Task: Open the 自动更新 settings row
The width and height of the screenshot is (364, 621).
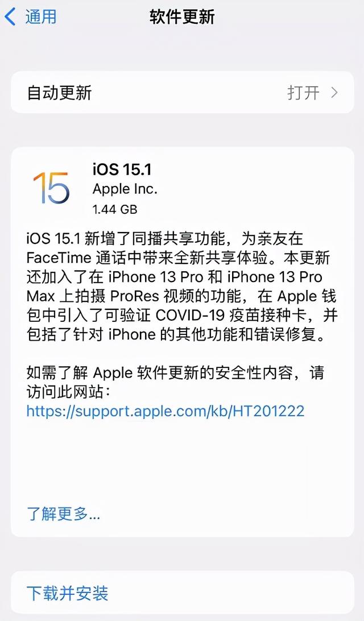Action: click(182, 92)
